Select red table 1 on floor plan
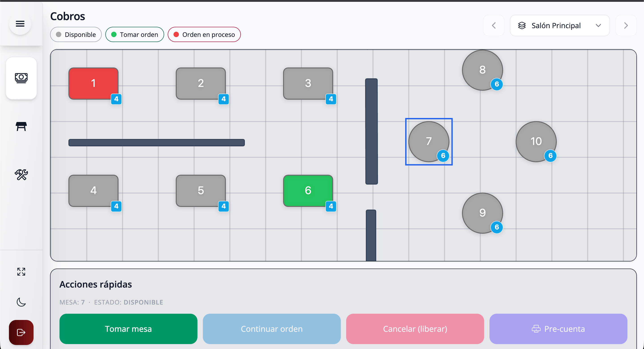This screenshot has height=349, width=644. click(x=93, y=83)
